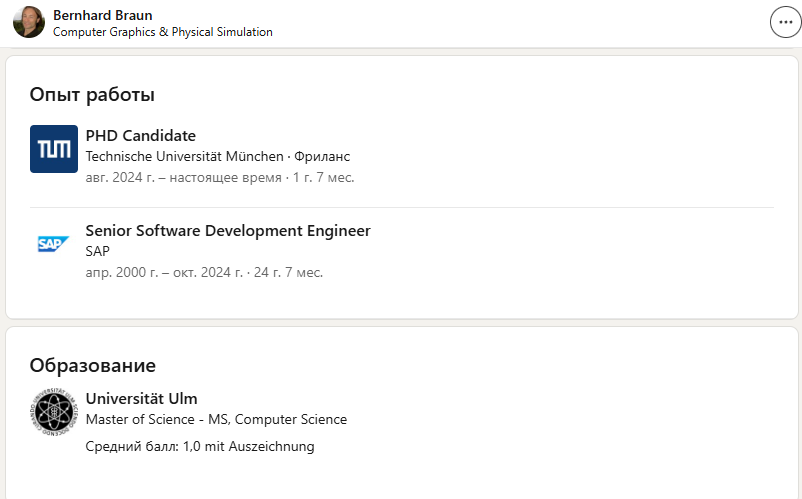Open the more options ellipsis button
The image size is (802, 499).
click(783, 23)
